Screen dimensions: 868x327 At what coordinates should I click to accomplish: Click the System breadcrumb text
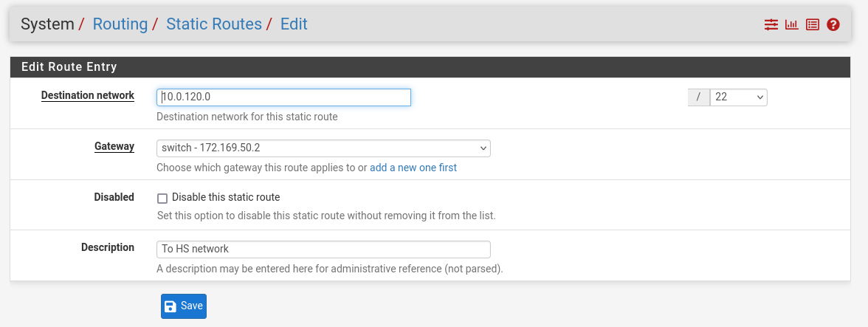pos(47,24)
